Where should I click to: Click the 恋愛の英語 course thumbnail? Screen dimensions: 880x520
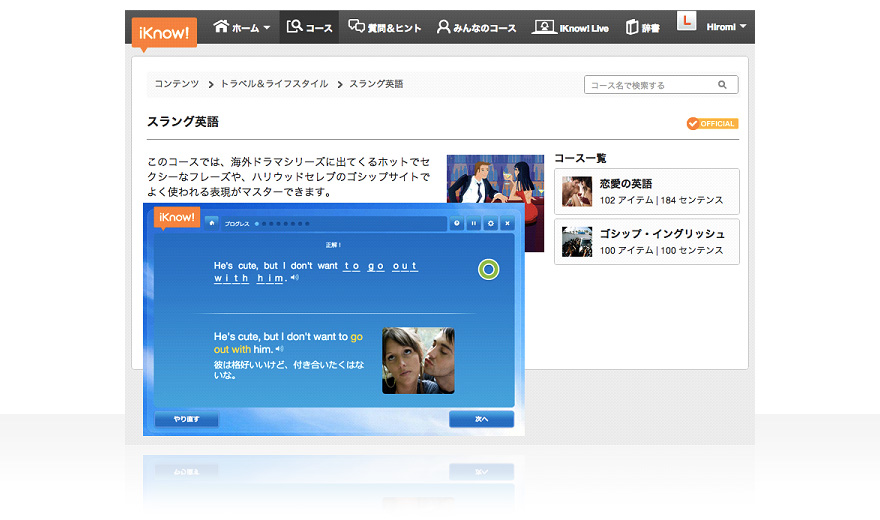point(577,191)
